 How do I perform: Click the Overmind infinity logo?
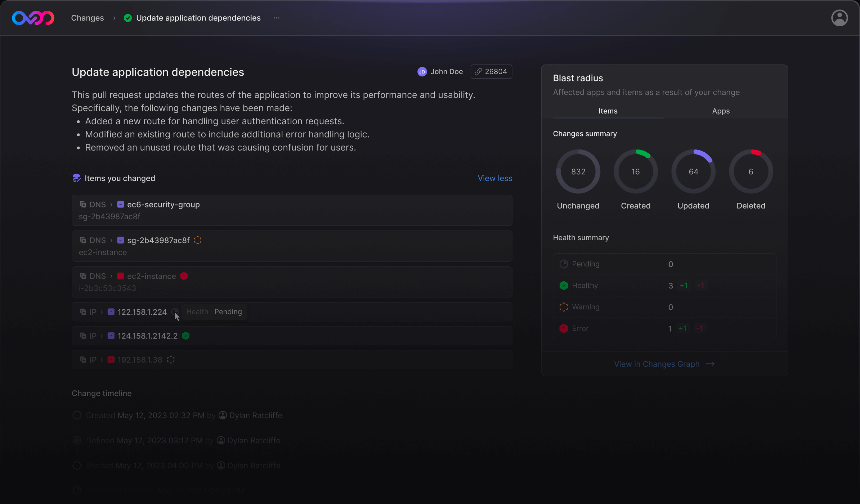coord(33,18)
